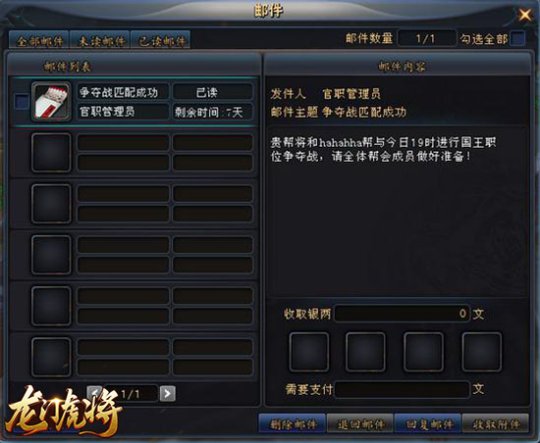540x443 pixels.
Task: Switch to the 已读邮件 tab
Action: tap(160, 41)
